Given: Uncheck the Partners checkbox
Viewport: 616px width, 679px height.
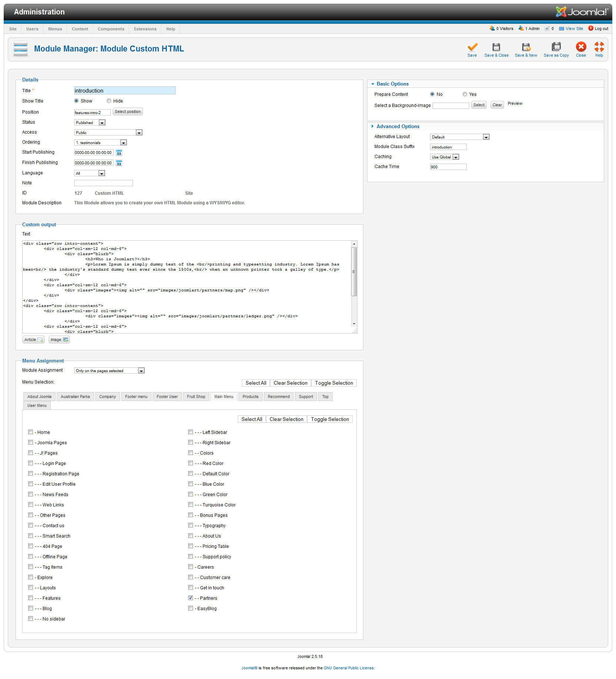Looking at the screenshot, I should pyautogui.click(x=191, y=598).
